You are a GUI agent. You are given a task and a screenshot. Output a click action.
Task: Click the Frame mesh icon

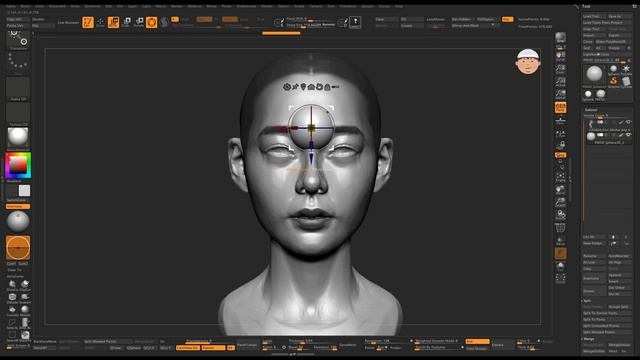click(x=560, y=178)
